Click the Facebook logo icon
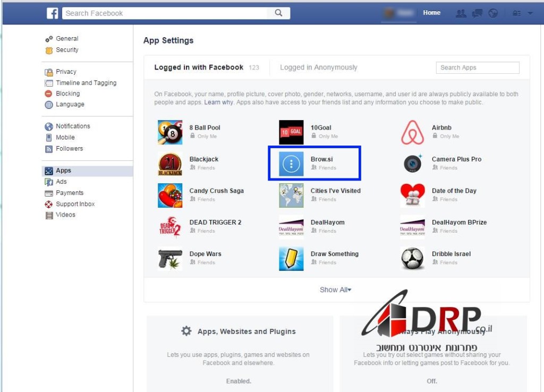 point(53,13)
